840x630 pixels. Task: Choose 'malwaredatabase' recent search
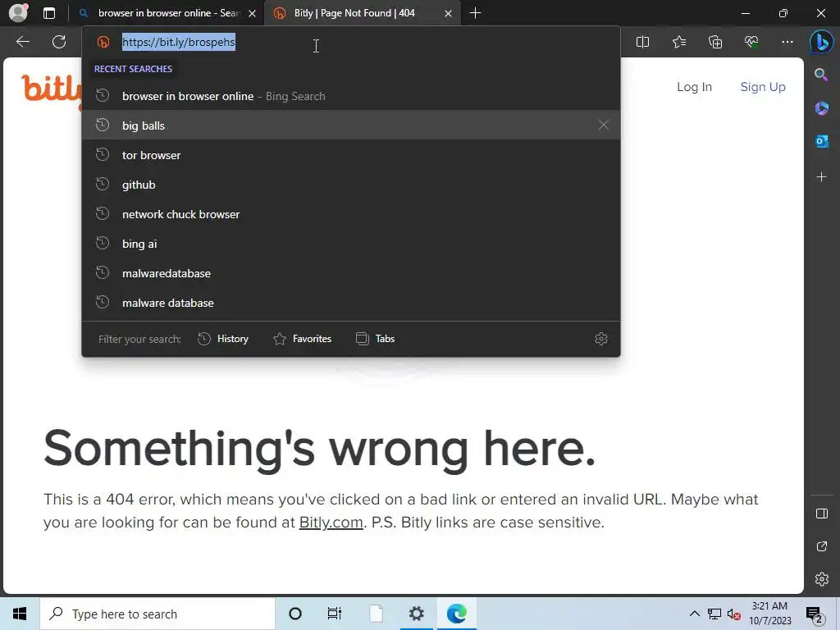pyautogui.click(x=351, y=273)
